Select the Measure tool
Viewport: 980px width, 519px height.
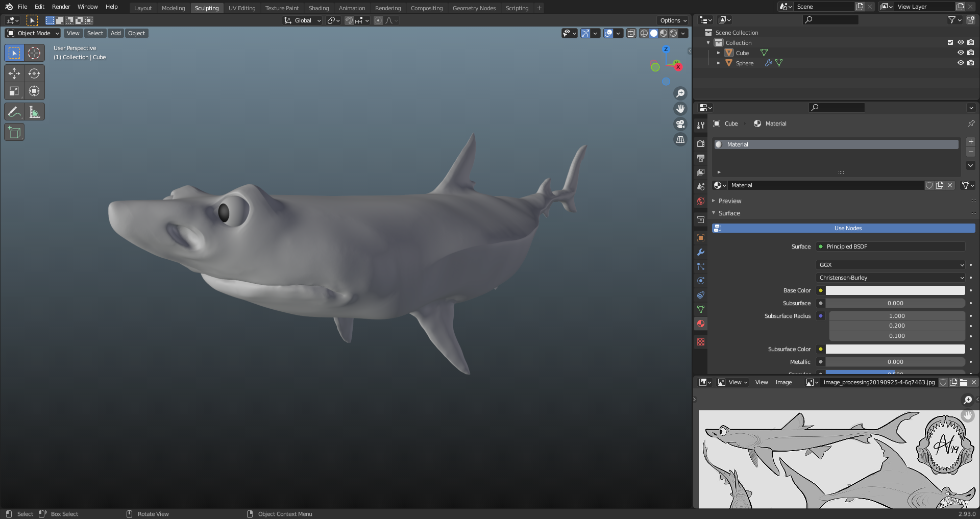point(34,112)
